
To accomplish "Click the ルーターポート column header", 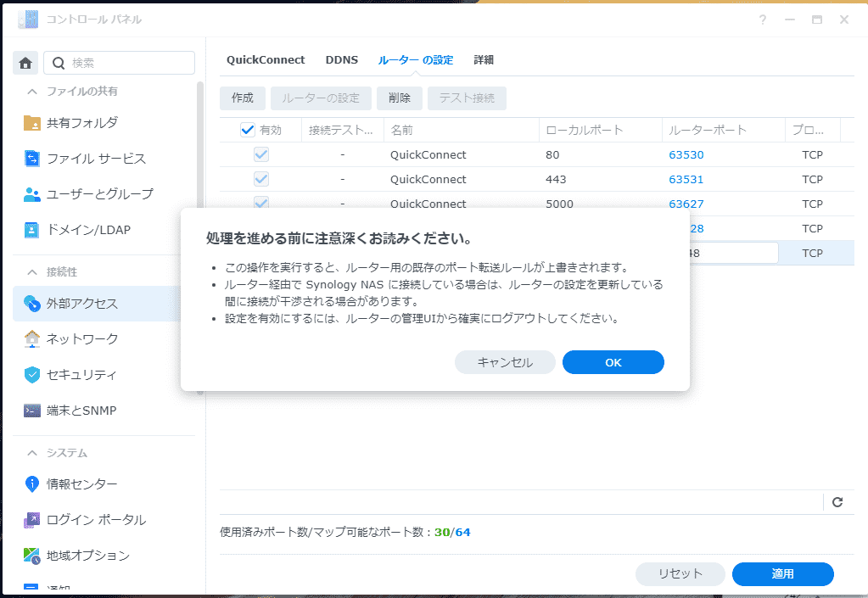I will pyautogui.click(x=724, y=130).
